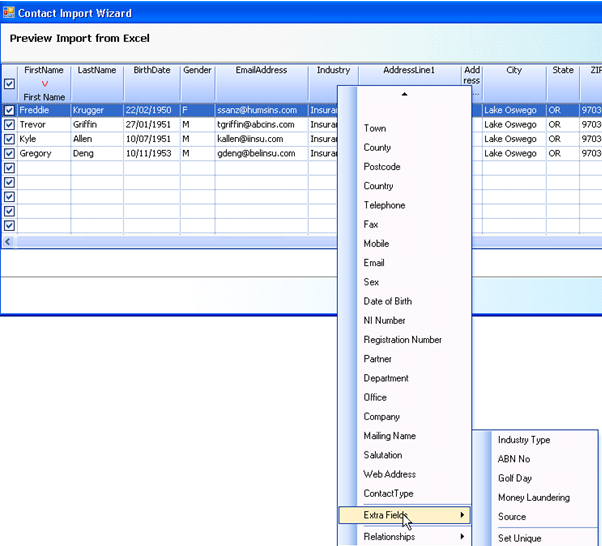This screenshot has height=546, width=602.
Task: Select the Gender cell F in Freddie's row
Action: pyautogui.click(x=197, y=110)
